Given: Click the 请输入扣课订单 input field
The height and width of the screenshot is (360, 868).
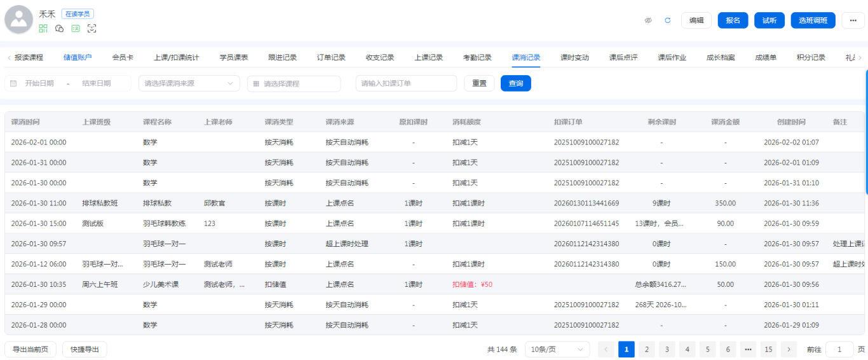Looking at the screenshot, I should pos(406,83).
